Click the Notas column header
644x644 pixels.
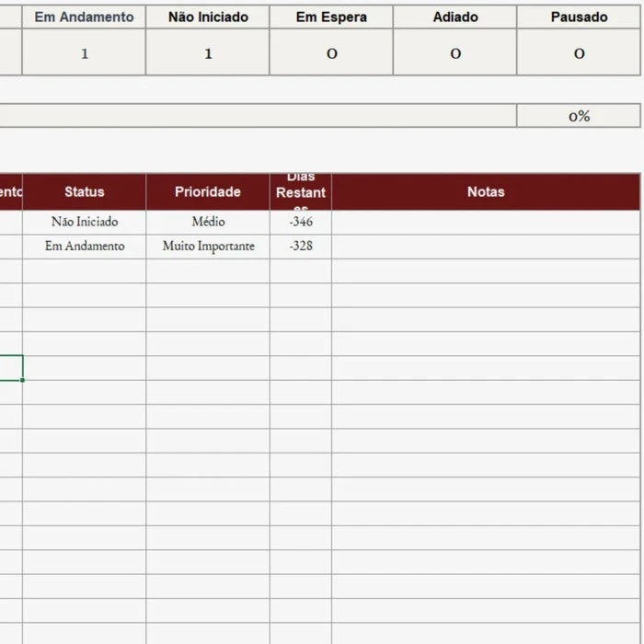(486, 191)
